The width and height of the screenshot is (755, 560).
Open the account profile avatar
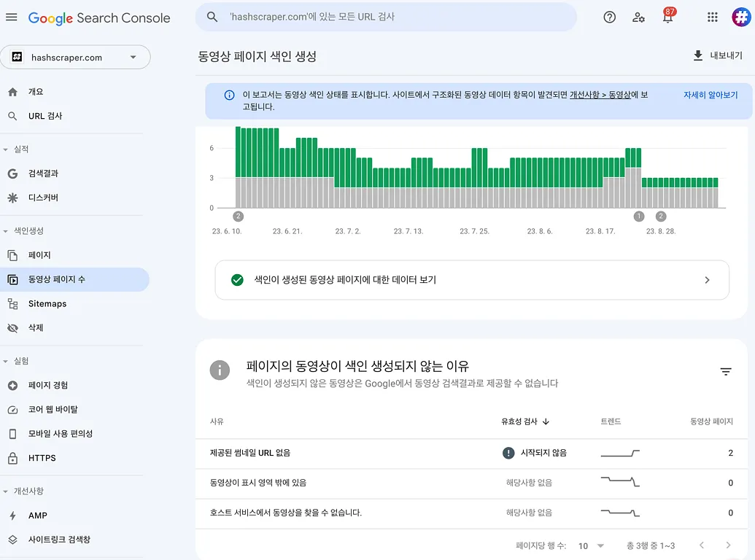pyautogui.click(x=740, y=17)
